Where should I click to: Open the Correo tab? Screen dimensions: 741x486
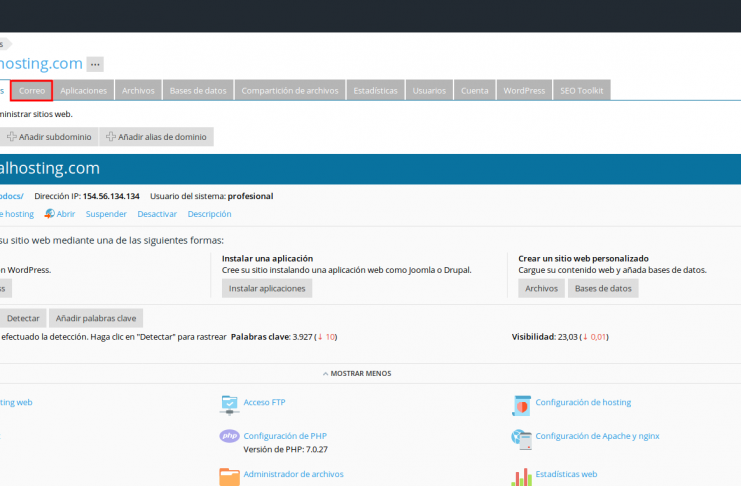tap(32, 91)
